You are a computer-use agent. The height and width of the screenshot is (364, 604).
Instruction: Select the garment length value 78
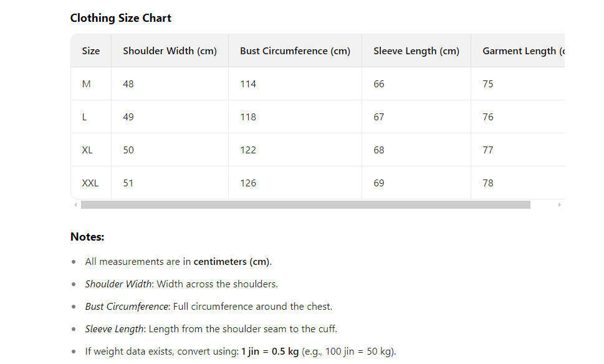click(x=488, y=183)
